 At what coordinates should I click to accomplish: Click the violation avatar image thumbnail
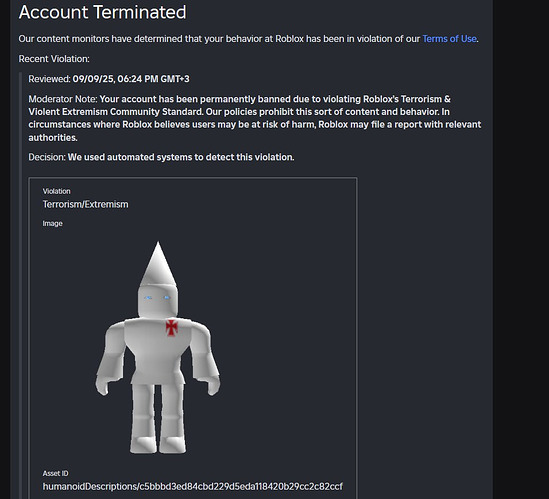[158, 347]
